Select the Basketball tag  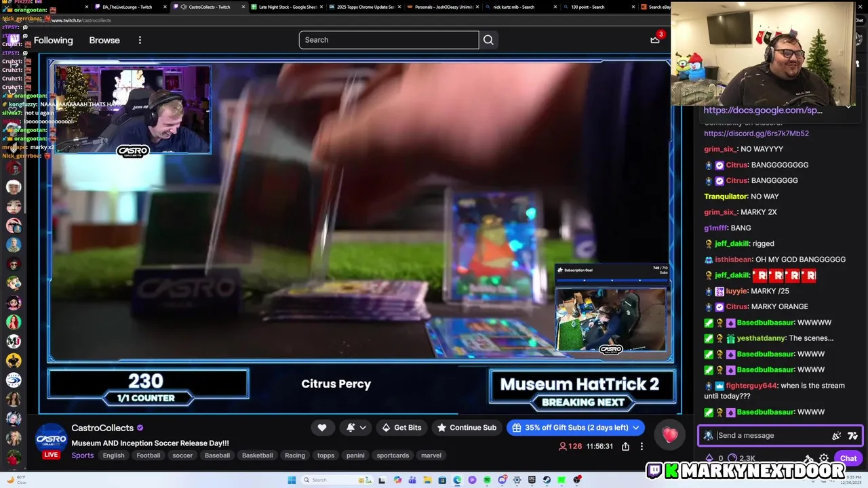click(x=257, y=455)
